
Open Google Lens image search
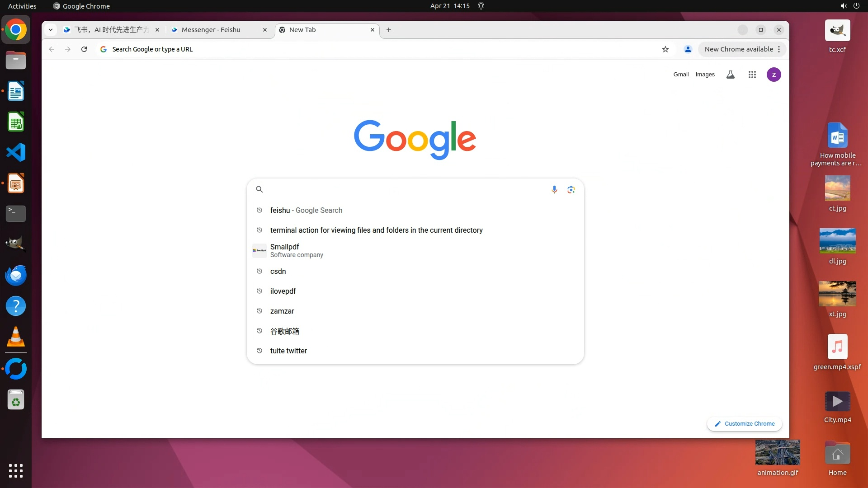pyautogui.click(x=571, y=189)
